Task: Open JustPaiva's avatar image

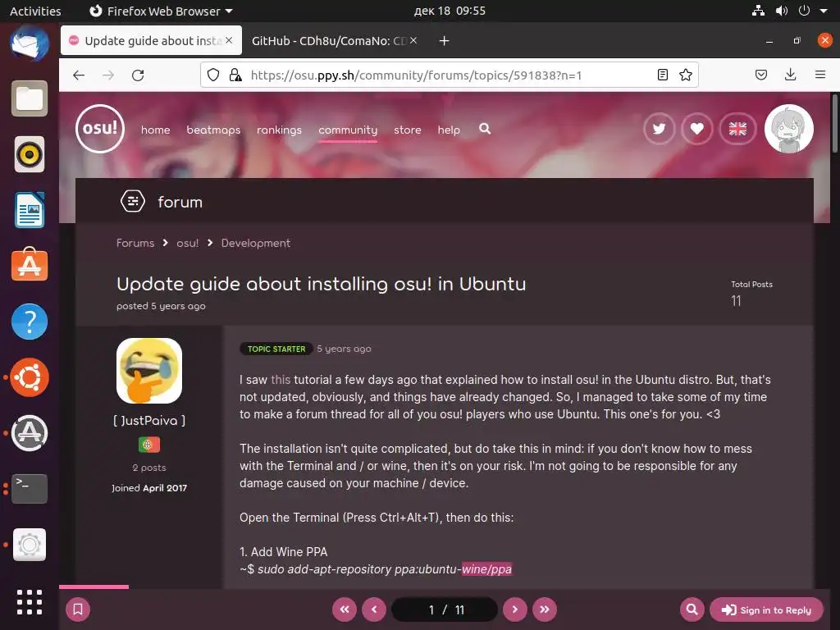Action: tap(149, 370)
